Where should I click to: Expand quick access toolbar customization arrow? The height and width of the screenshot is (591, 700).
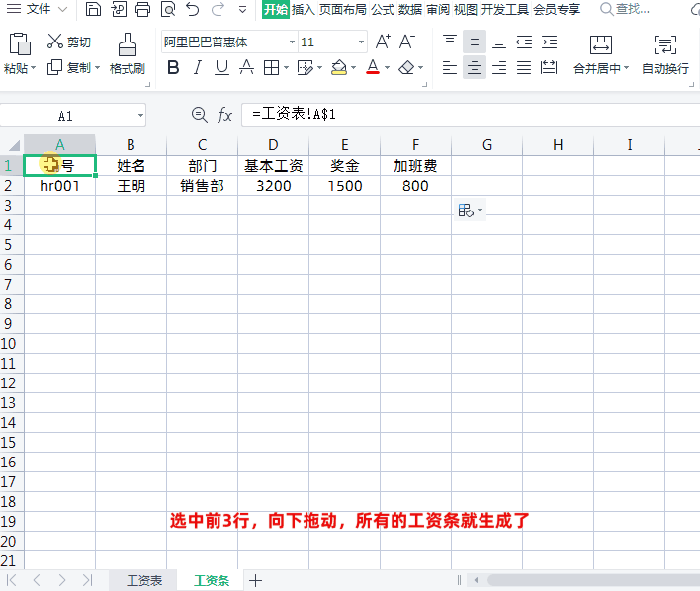click(x=243, y=9)
